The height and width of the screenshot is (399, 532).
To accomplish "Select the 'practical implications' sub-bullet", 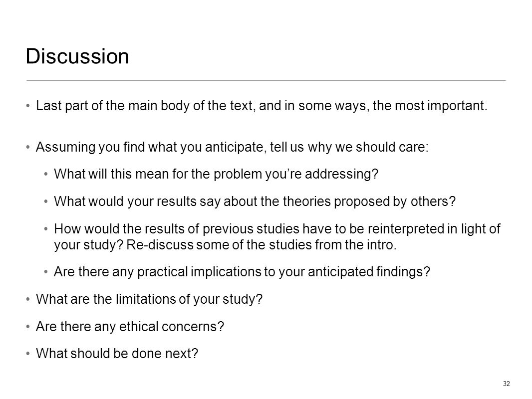I will click(242, 272).
